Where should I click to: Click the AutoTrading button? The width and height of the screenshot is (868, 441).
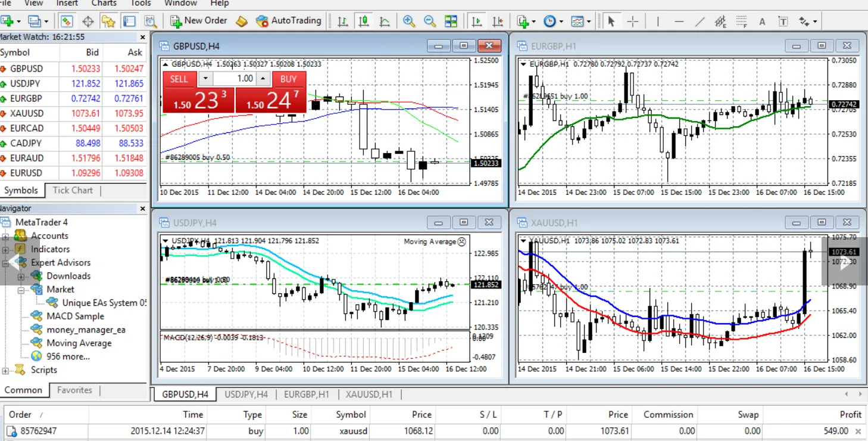point(288,21)
